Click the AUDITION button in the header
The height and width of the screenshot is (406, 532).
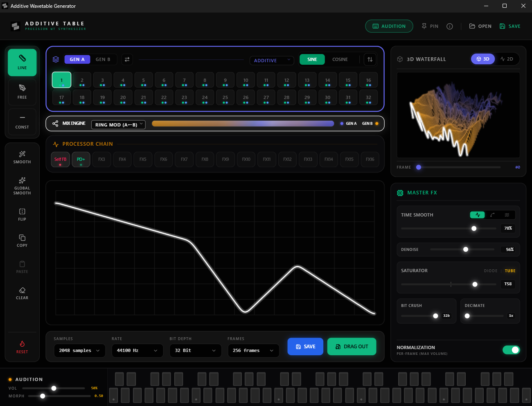click(x=389, y=26)
